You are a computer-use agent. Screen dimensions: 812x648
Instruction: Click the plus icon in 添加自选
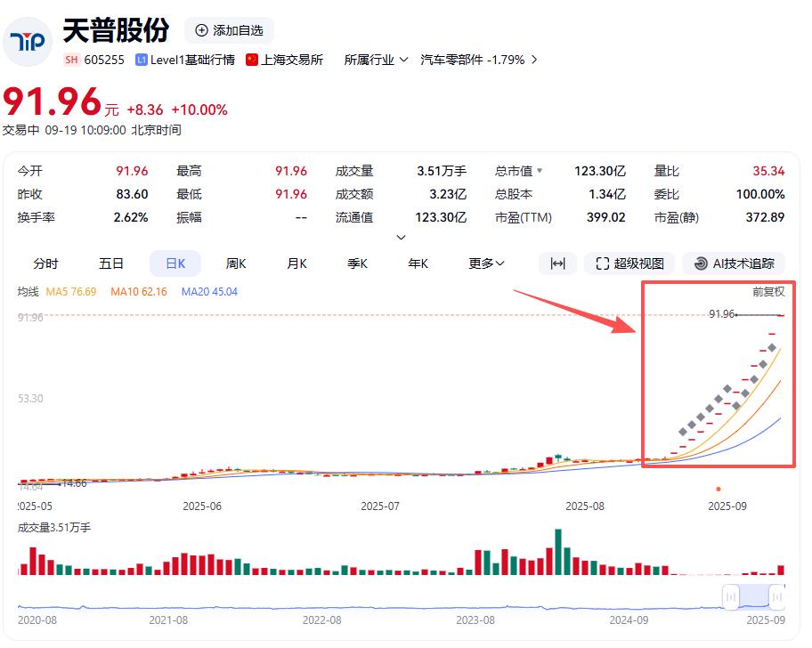201,30
